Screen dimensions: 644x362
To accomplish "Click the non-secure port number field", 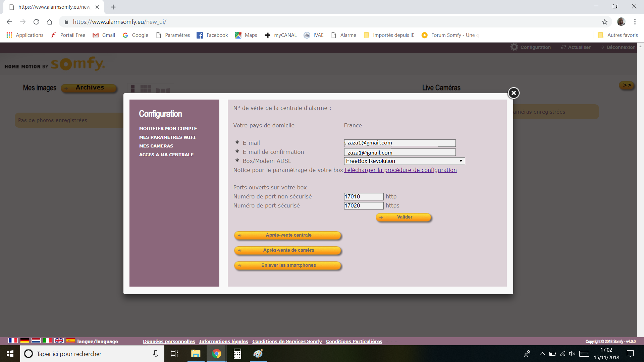I will click(x=364, y=196).
